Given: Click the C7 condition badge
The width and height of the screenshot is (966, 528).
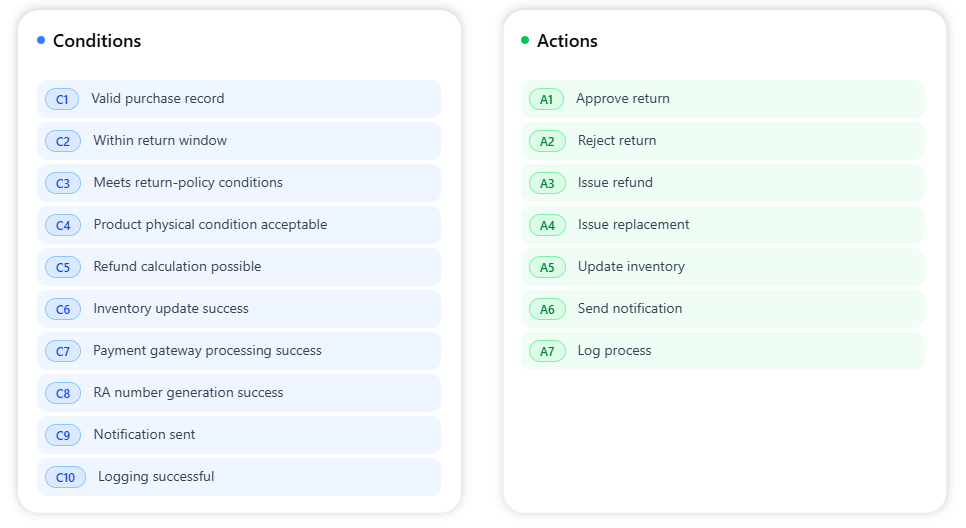Looking at the screenshot, I should pos(63,351).
